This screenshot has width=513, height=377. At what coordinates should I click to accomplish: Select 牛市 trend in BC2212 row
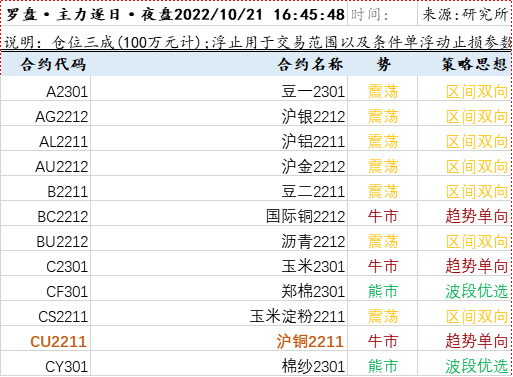[383, 216]
